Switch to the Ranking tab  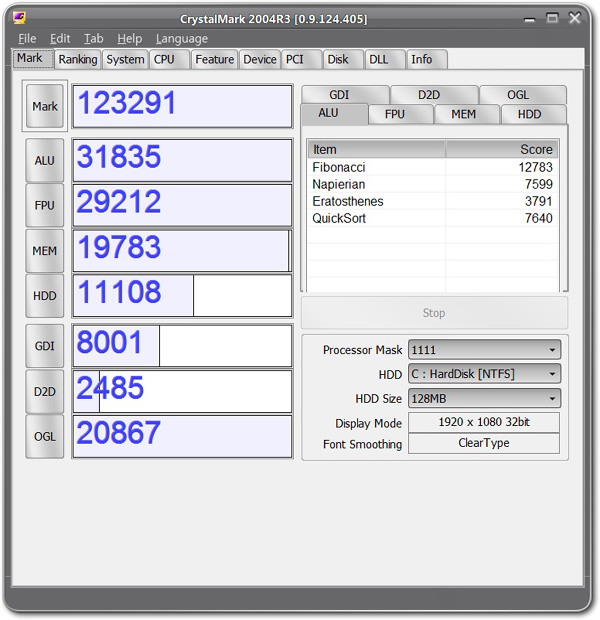pos(78,59)
